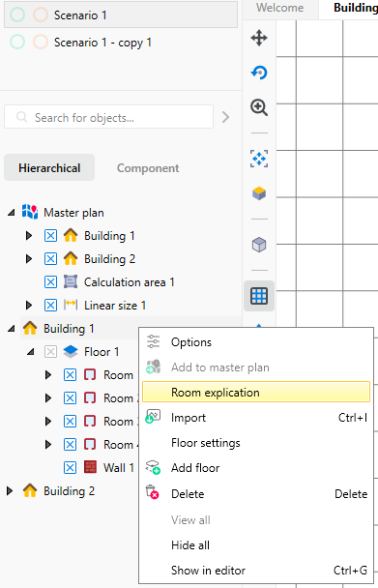Click the Wall 1 brick icon
The image size is (378, 588).
click(x=90, y=467)
